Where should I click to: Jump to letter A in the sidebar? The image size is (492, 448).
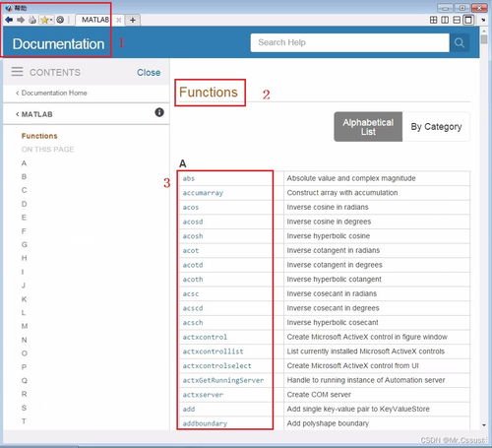(x=24, y=163)
